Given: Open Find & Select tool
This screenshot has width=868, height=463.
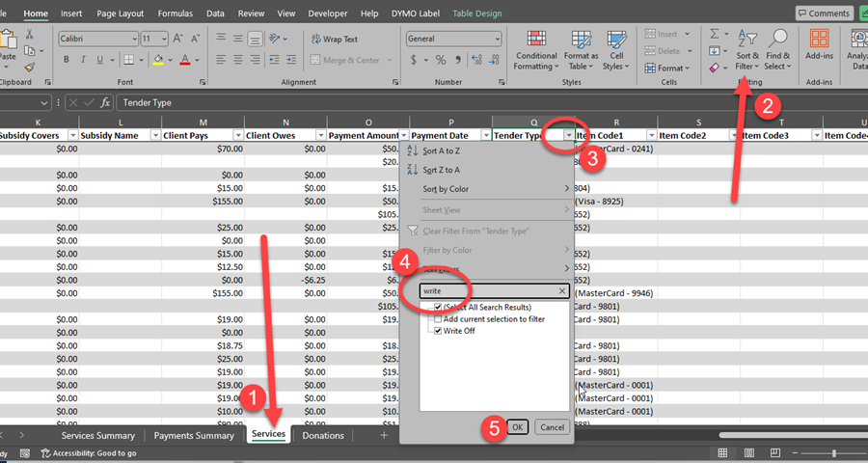Looking at the screenshot, I should [777, 48].
